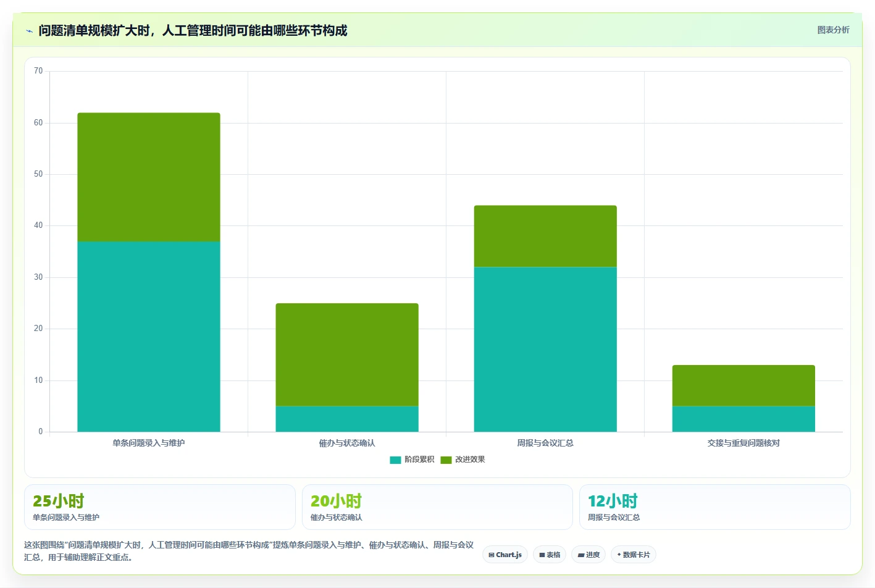Viewport: 875px width, 588px height.
Task: Click y-axis value 70
Action: click(x=38, y=71)
